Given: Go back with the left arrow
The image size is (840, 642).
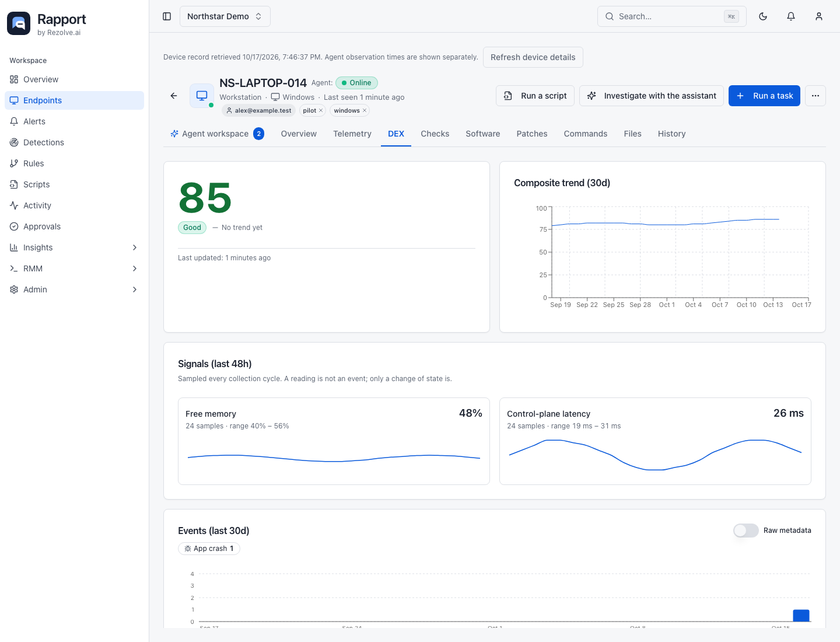Looking at the screenshot, I should click(174, 96).
